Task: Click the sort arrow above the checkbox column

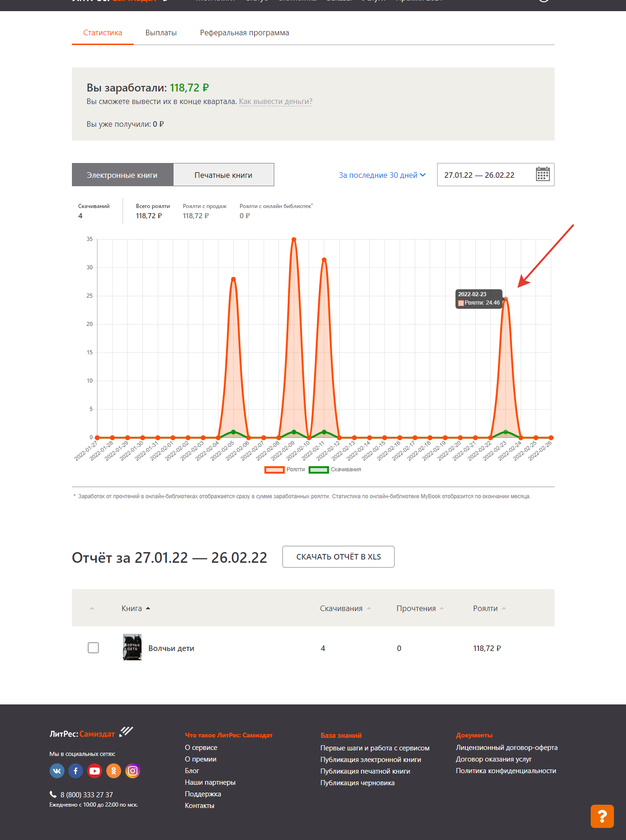Action: pos(92,608)
